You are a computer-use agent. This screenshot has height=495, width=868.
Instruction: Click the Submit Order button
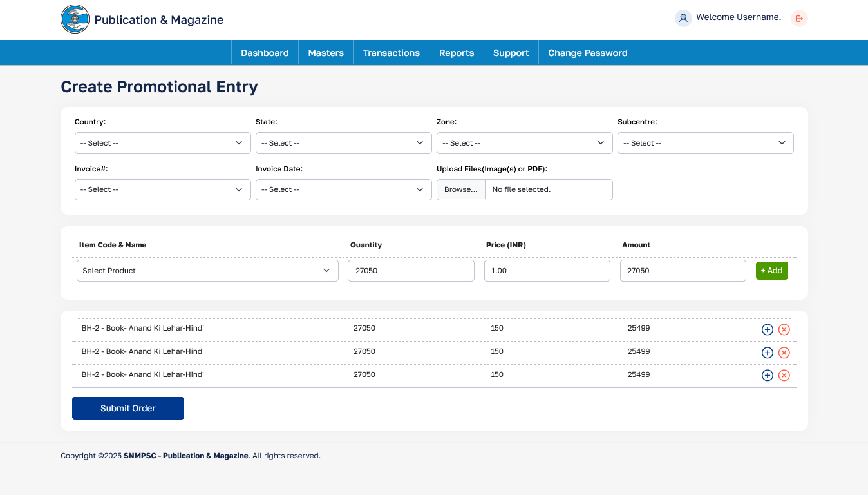click(128, 408)
